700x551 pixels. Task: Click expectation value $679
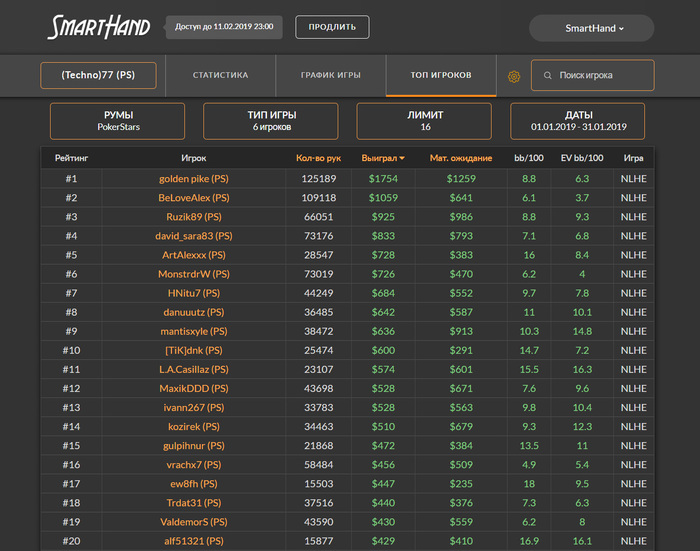(461, 426)
